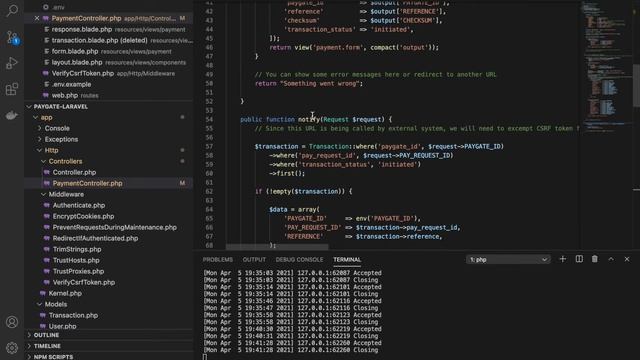
Task: Switch to the PROBLEMS tab
Action: (218, 260)
